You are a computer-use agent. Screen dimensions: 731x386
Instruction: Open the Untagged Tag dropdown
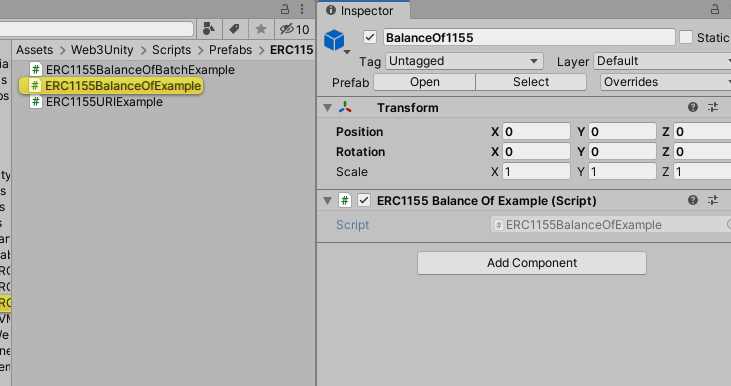[x=464, y=61]
